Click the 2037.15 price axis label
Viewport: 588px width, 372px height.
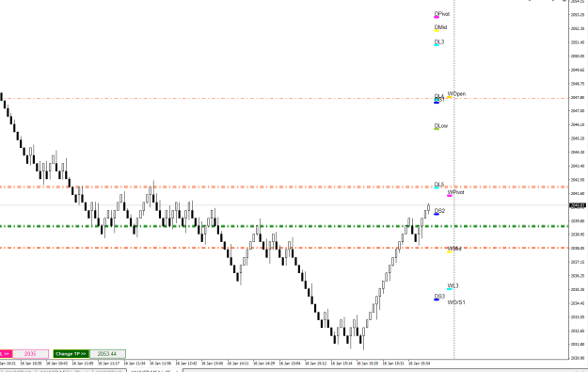[578, 262]
